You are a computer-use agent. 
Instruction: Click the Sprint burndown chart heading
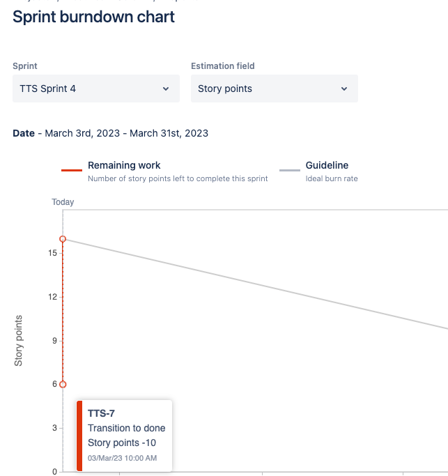point(93,17)
